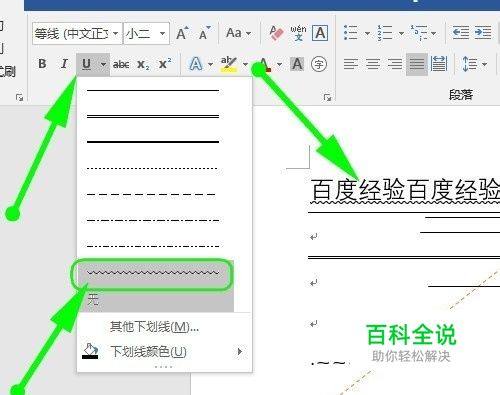
Task: Click the line spacing icon
Action: (469, 64)
